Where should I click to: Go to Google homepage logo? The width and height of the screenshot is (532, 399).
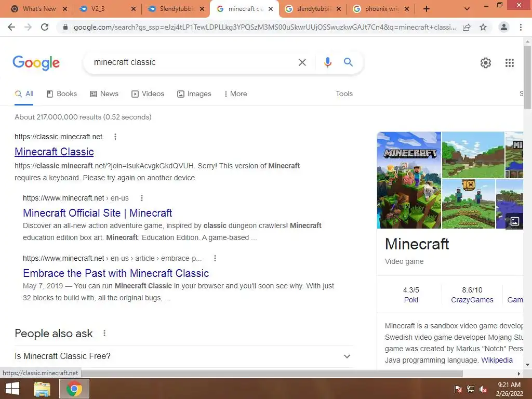(36, 63)
